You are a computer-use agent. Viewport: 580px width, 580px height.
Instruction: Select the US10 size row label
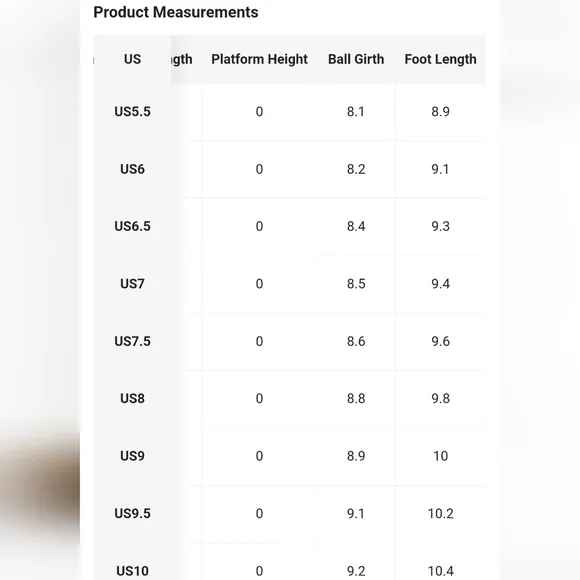click(132, 571)
